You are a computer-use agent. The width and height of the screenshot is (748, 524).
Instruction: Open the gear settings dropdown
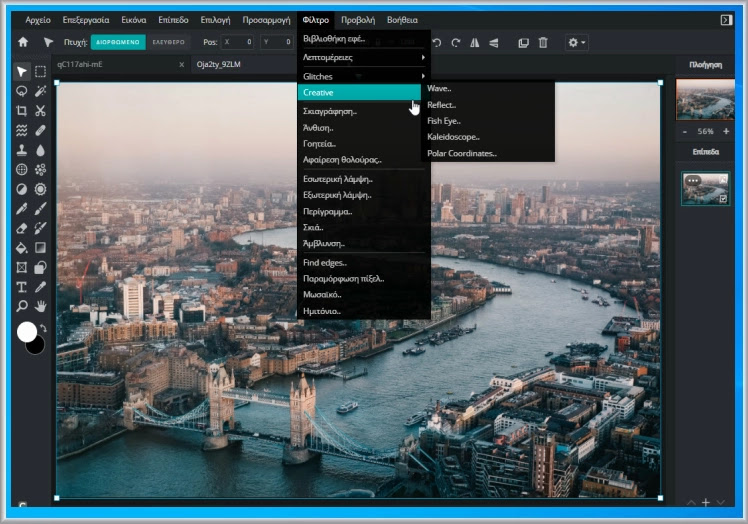click(x=576, y=42)
